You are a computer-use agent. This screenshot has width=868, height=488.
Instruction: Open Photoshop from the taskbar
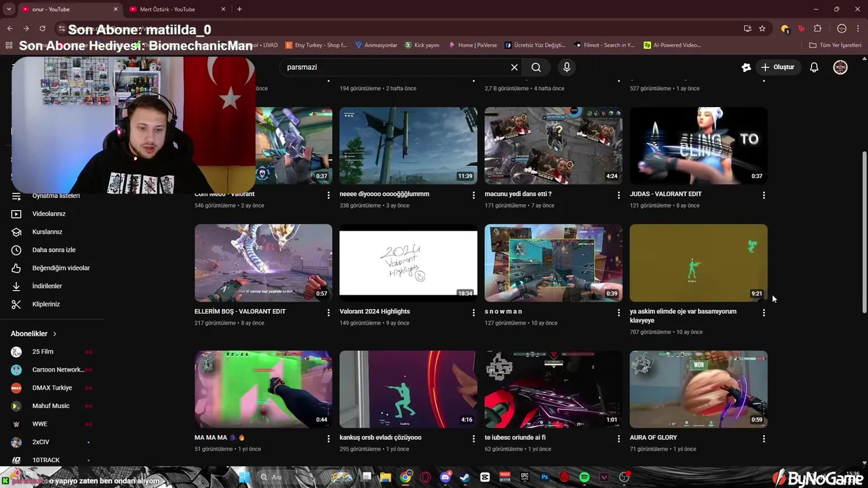coord(545,477)
